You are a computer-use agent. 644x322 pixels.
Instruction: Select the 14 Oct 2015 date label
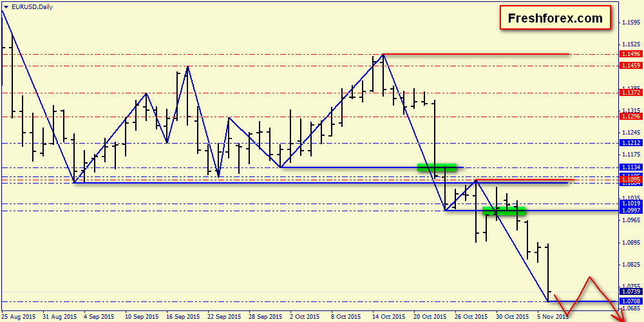(389, 317)
